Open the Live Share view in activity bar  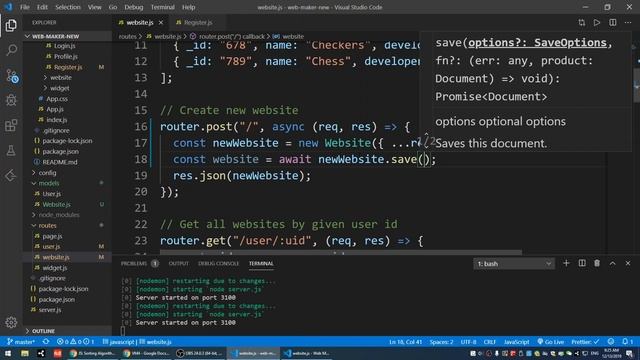coord(11,176)
